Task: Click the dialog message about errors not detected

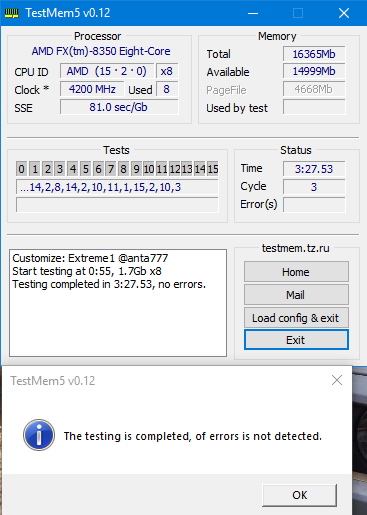Action: [x=193, y=436]
